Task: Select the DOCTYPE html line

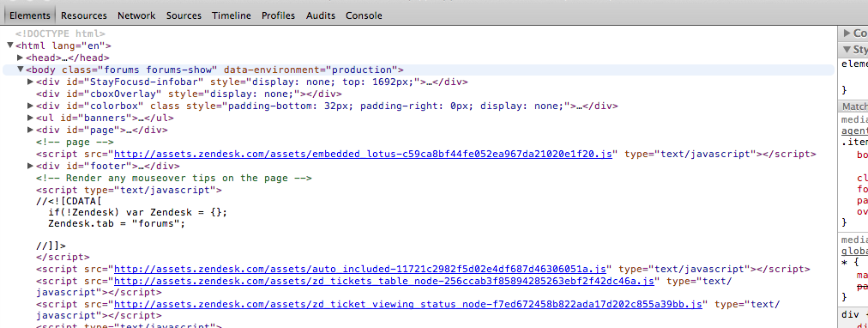Action: click(60, 33)
